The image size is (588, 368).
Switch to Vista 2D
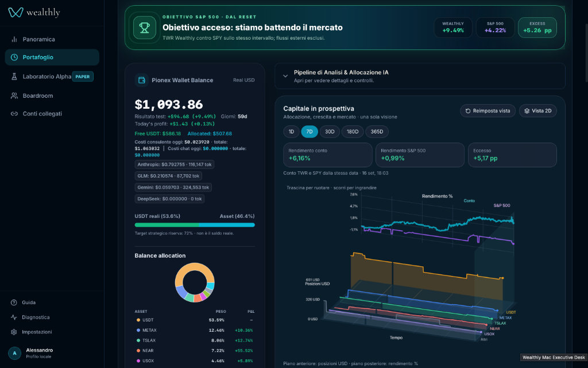click(537, 111)
